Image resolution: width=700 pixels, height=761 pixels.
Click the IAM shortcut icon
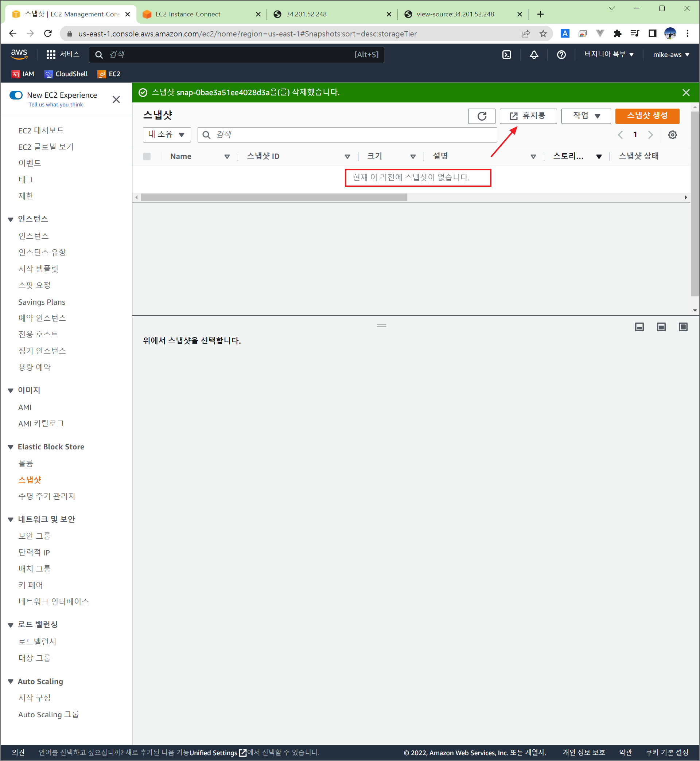pos(16,74)
